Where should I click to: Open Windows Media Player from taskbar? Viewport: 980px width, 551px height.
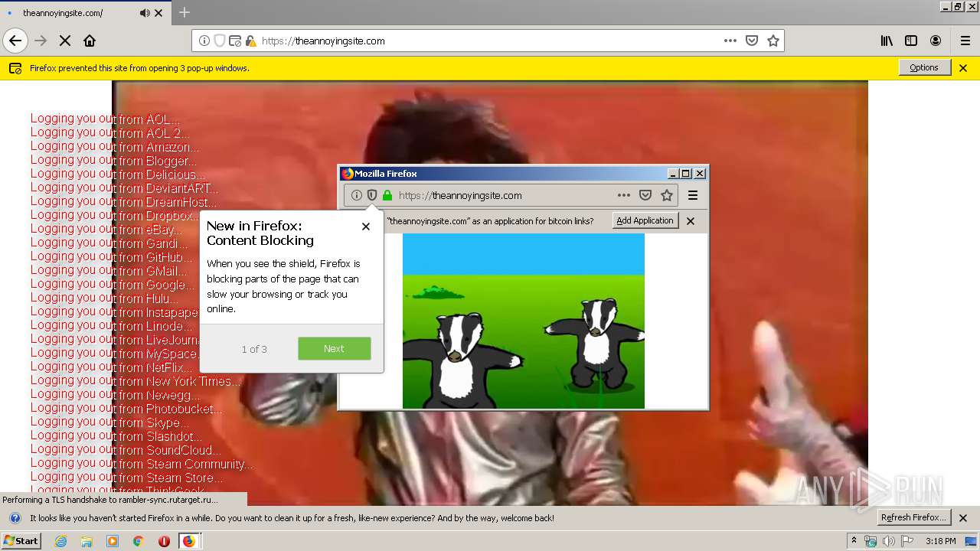coord(113,541)
